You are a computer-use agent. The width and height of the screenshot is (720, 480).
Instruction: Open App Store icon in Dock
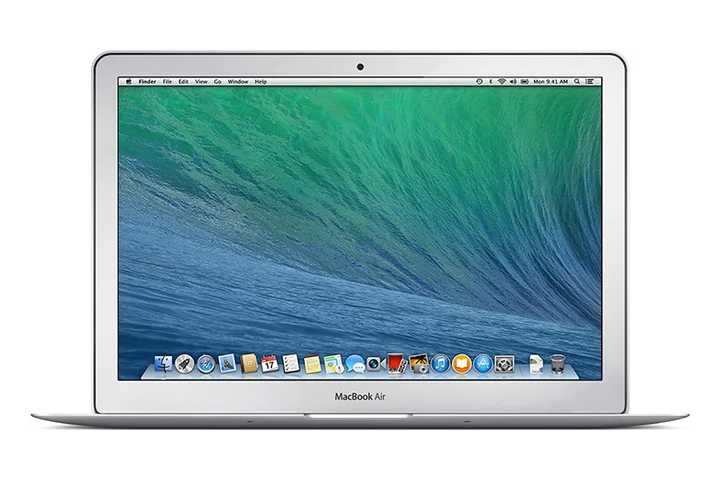(x=483, y=364)
